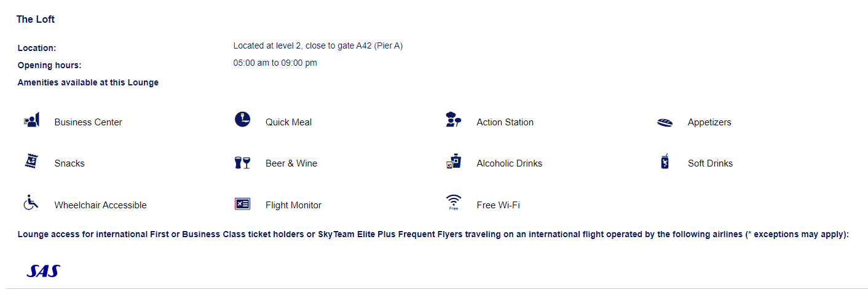
Task: Click the Quick Meal plate icon
Action: [x=242, y=120]
